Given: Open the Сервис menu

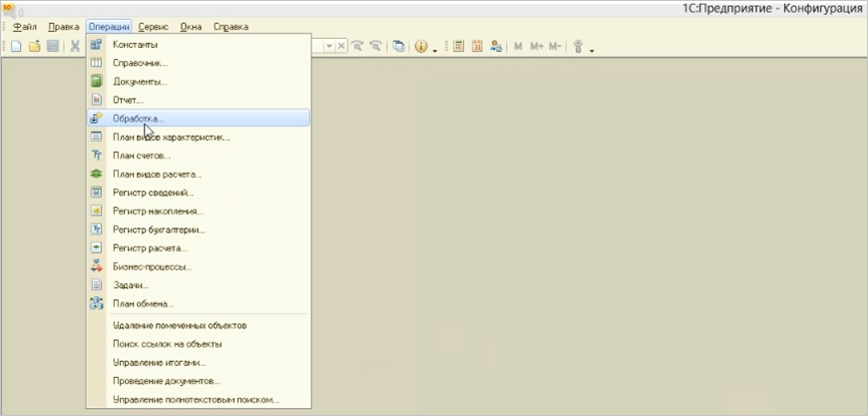Looking at the screenshot, I should point(154,27).
